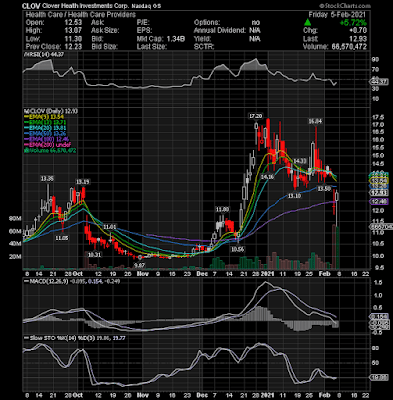Click the tall green final volume bar
This screenshot has height=400, width=393.
click(x=338, y=248)
